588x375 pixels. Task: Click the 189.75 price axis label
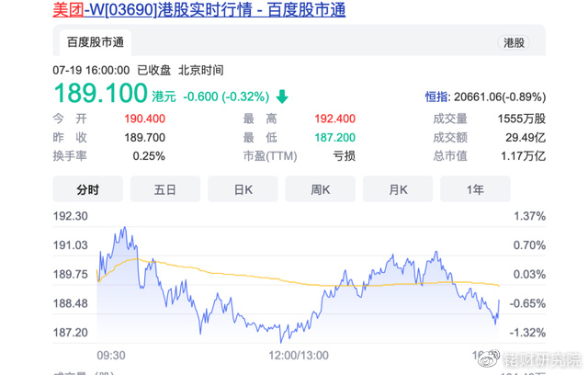pyautogui.click(x=70, y=274)
